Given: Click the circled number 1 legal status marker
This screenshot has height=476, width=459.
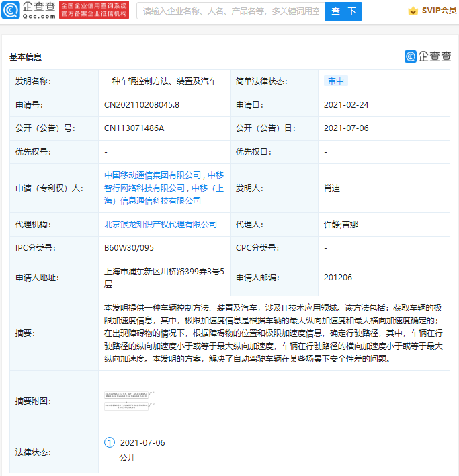Looking at the screenshot, I should point(110,443).
